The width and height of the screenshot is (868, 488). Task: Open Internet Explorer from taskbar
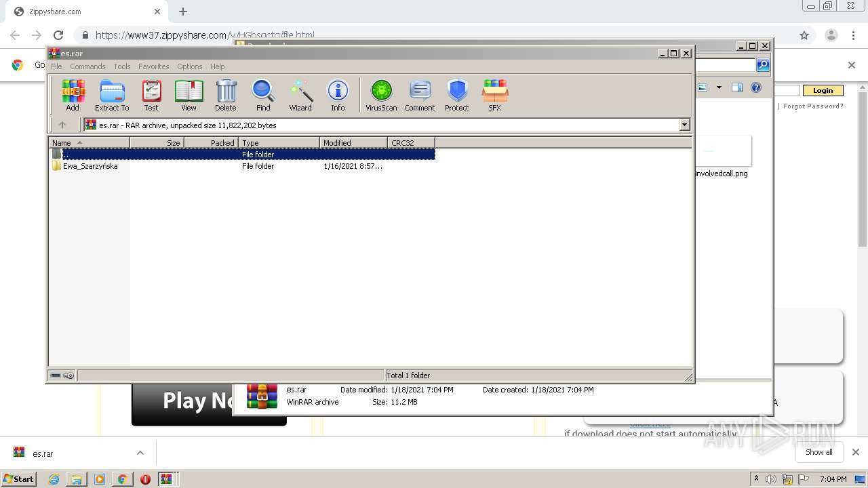point(54,479)
